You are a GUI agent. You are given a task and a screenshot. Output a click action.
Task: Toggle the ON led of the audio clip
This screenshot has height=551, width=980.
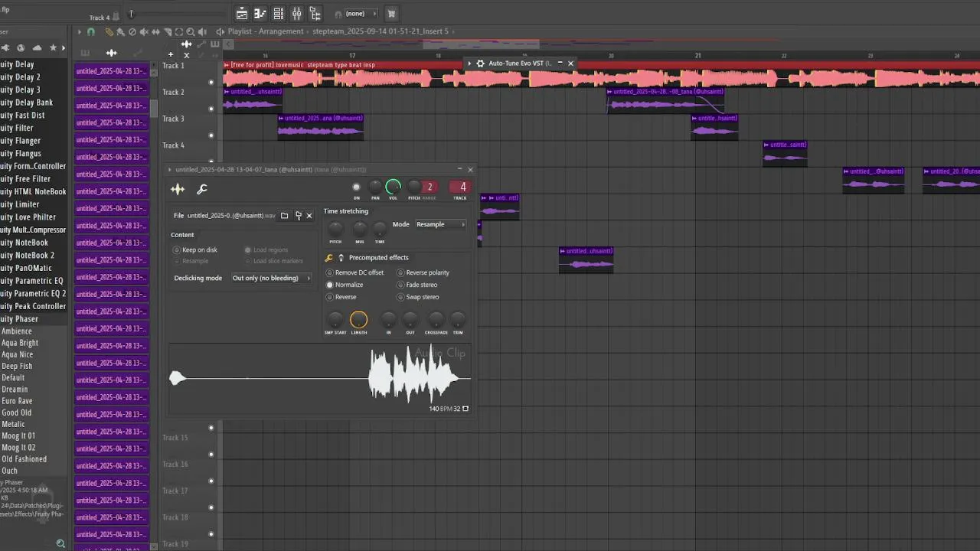[356, 187]
